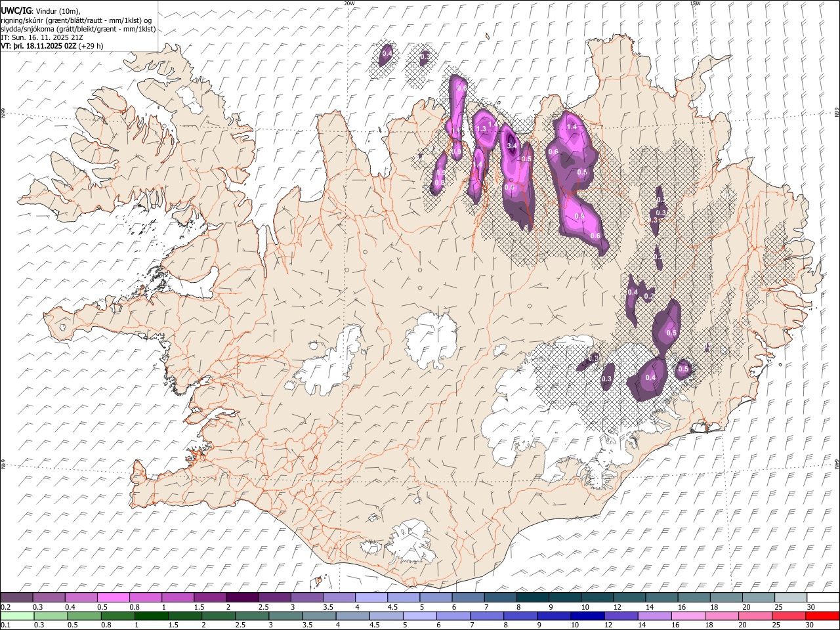The image size is (840, 630).
Task: Lower legend row: click violet swatch between 12 and 14
Action: point(621,616)
